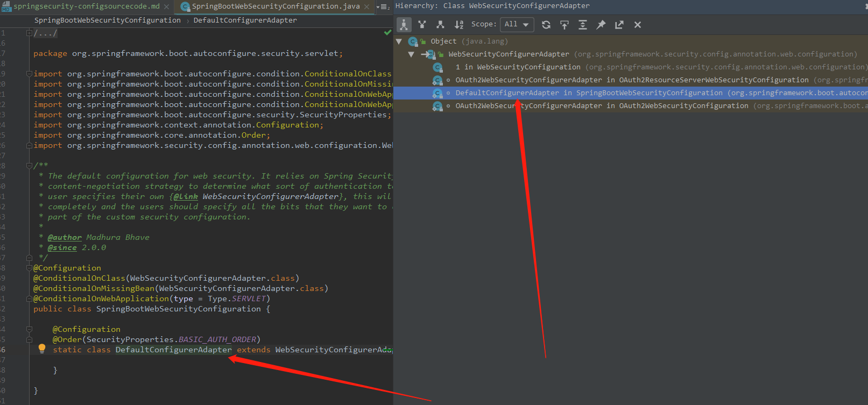The height and width of the screenshot is (405, 868).
Task: Toggle the Supertypes Hierarchy view button
Action: click(422, 25)
